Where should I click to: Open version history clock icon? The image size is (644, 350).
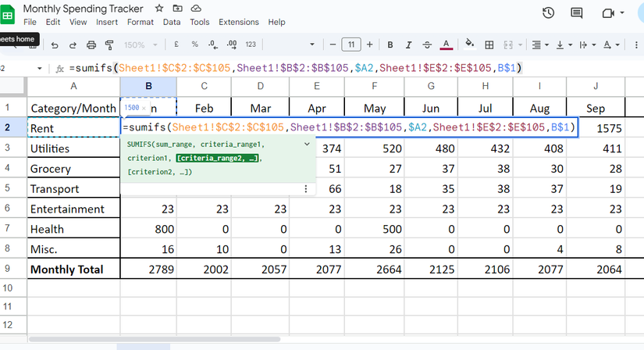[x=548, y=13]
